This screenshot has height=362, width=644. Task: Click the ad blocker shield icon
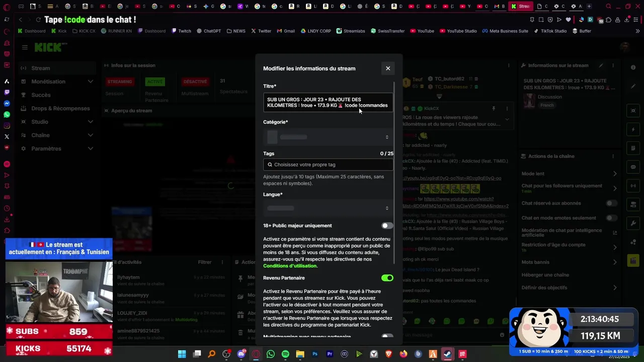550,20
